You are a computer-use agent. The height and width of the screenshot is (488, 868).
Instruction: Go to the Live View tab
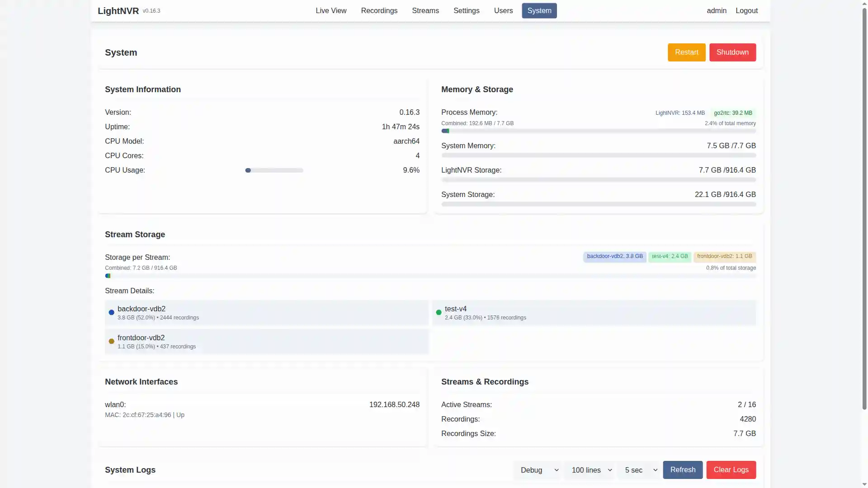(331, 11)
